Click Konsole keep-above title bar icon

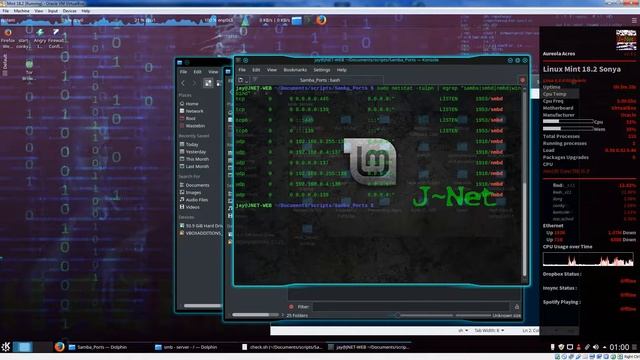pos(246,60)
